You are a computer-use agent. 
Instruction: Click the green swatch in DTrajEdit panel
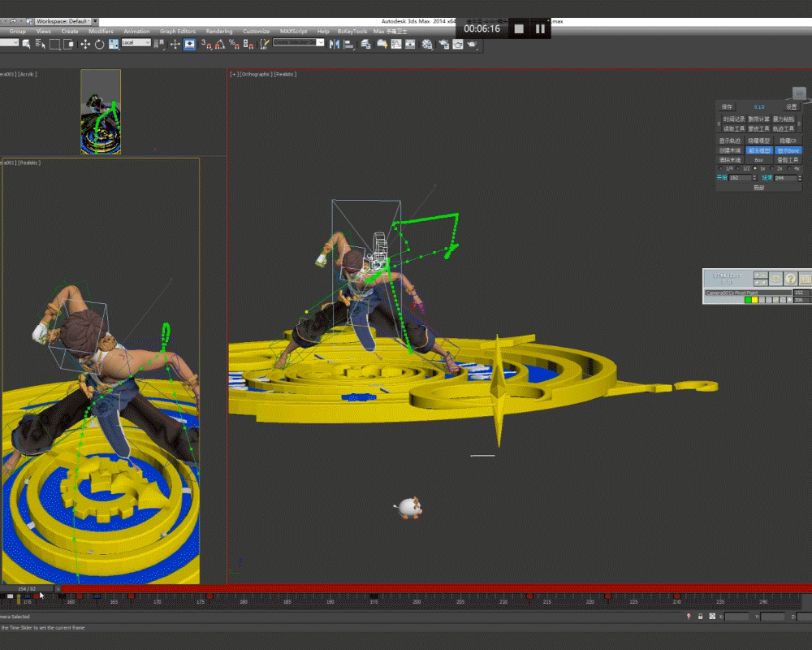(x=748, y=300)
